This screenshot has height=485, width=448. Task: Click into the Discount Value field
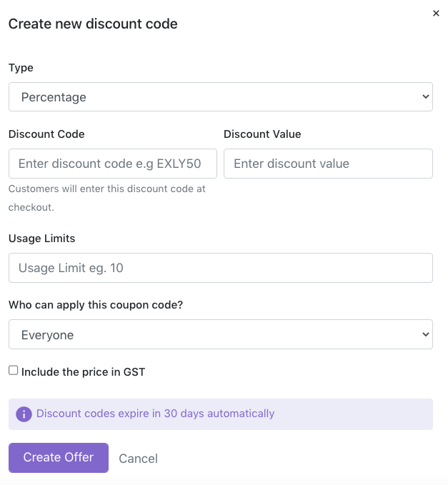pyautogui.click(x=328, y=164)
